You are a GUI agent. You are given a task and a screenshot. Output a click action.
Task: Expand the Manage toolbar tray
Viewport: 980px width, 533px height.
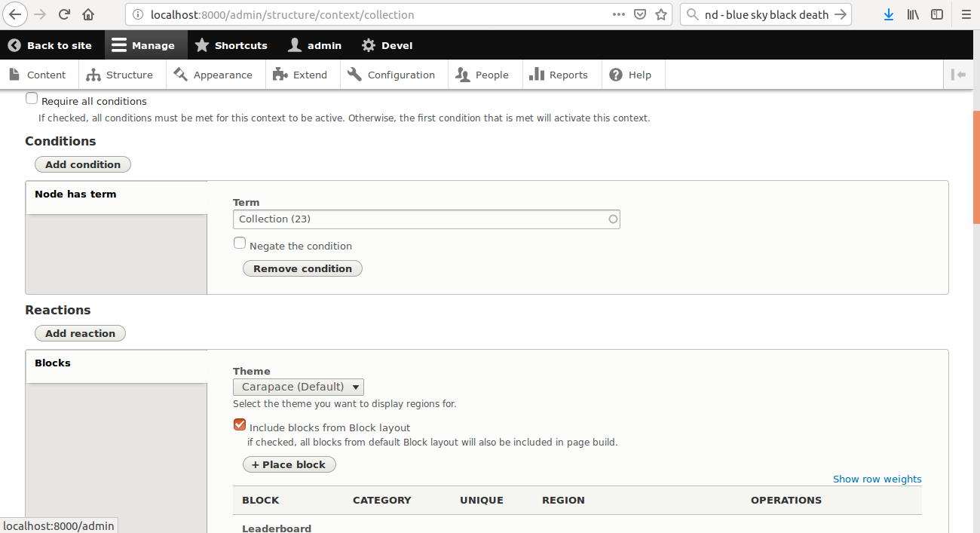click(x=143, y=45)
